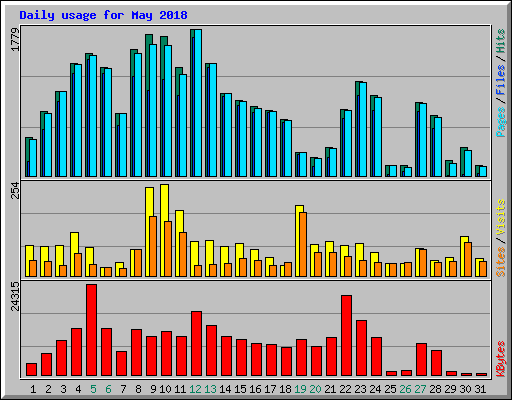Click the 1779 axis maximum value

tap(15, 39)
